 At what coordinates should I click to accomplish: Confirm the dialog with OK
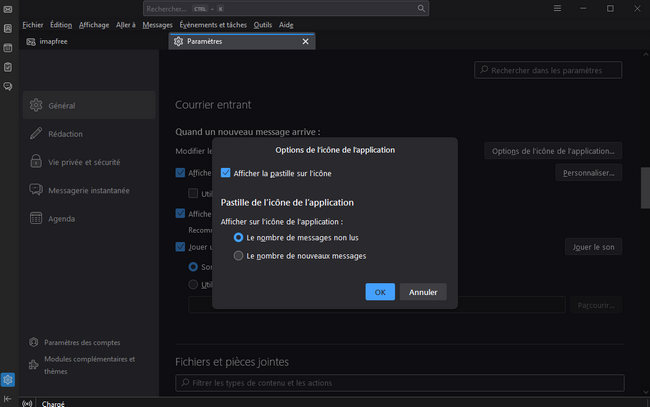pyautogui.click(x=379, y=292)
